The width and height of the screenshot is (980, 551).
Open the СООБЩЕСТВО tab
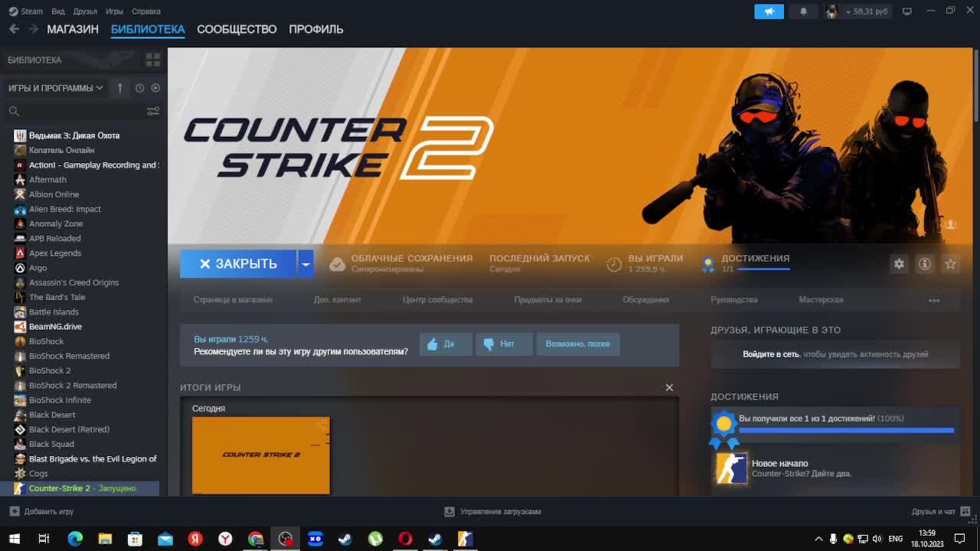pos(237,29)
